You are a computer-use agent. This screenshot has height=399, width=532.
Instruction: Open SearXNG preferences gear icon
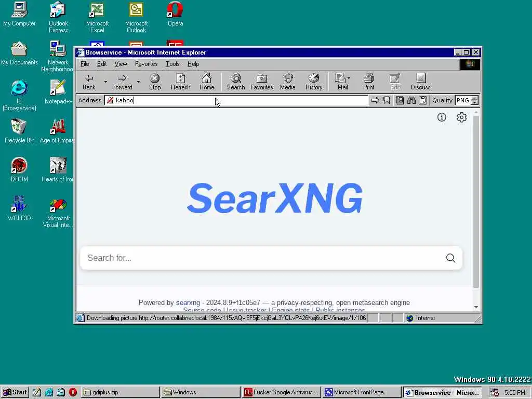(x=461, y=117)
